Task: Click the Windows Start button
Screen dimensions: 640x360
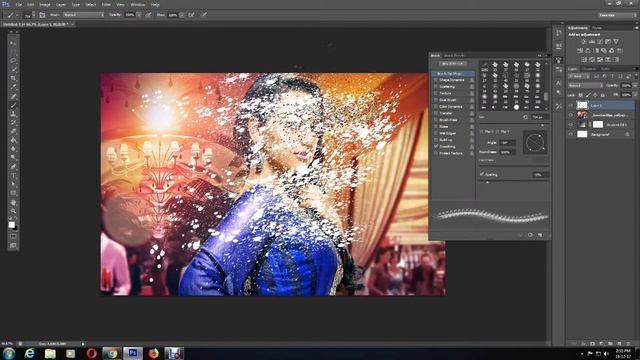Action: tap(9, 353)
